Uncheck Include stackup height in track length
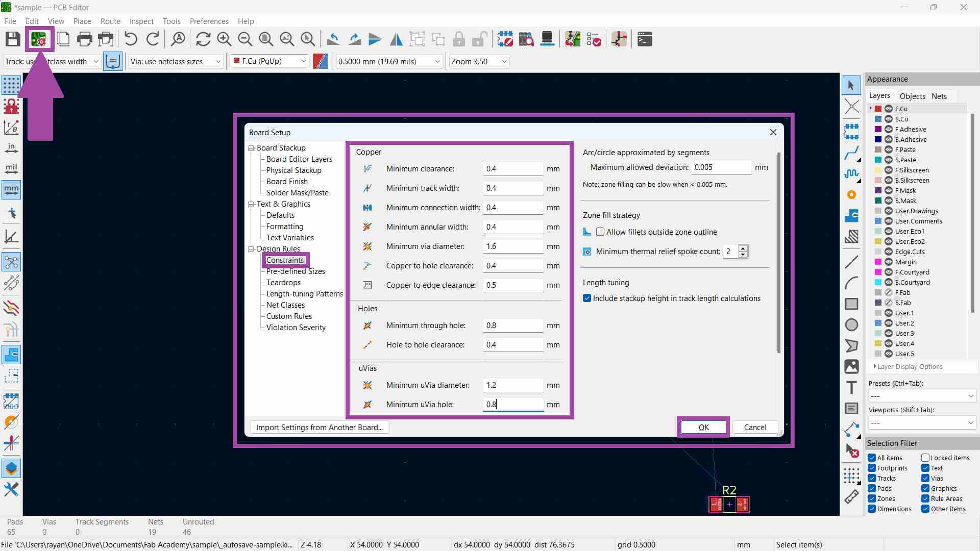 coord(587,298)
